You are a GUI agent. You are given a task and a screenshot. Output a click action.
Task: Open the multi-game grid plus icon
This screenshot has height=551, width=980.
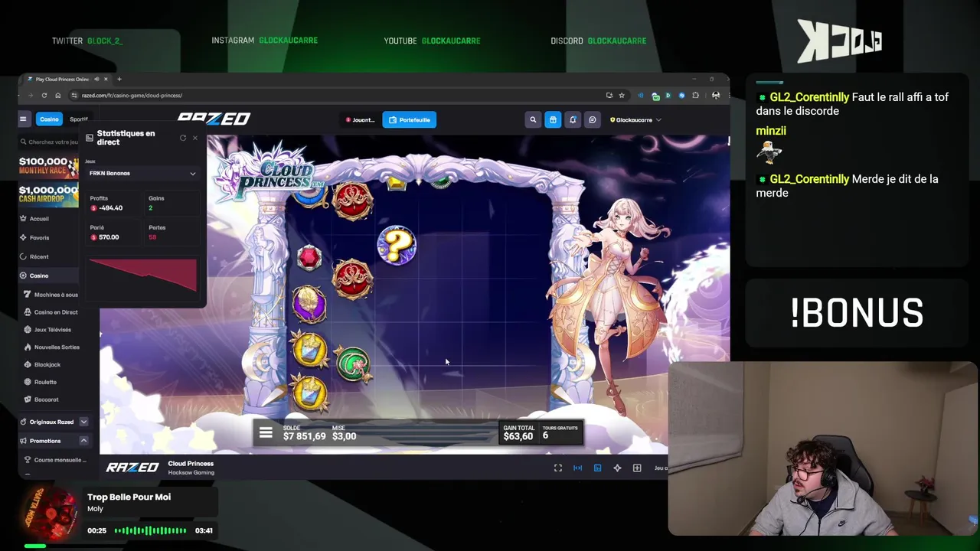point(637,468)
